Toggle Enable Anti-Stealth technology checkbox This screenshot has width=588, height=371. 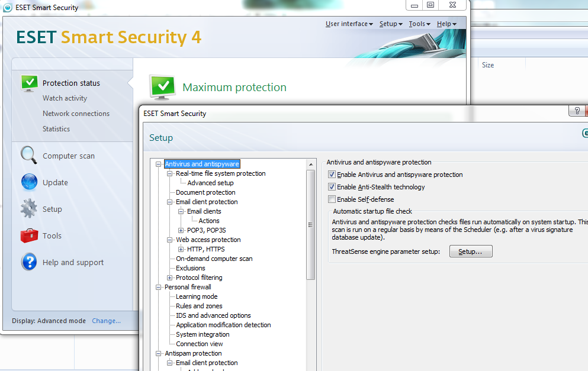[x=332, y=186]
